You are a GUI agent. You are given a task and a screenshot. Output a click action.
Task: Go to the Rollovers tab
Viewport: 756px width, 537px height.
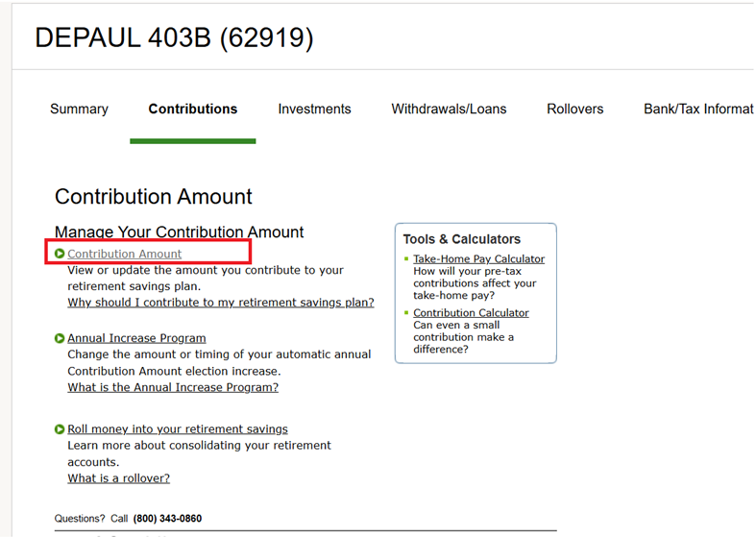tap(574, 110)
